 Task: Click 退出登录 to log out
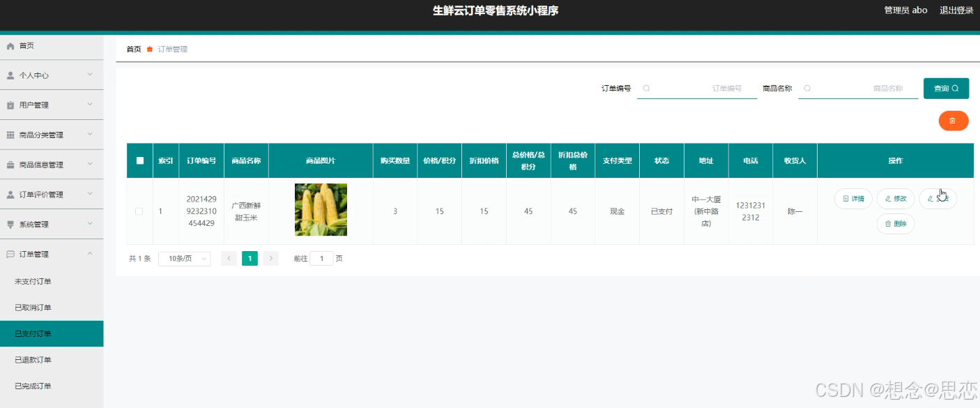[956, 10]
